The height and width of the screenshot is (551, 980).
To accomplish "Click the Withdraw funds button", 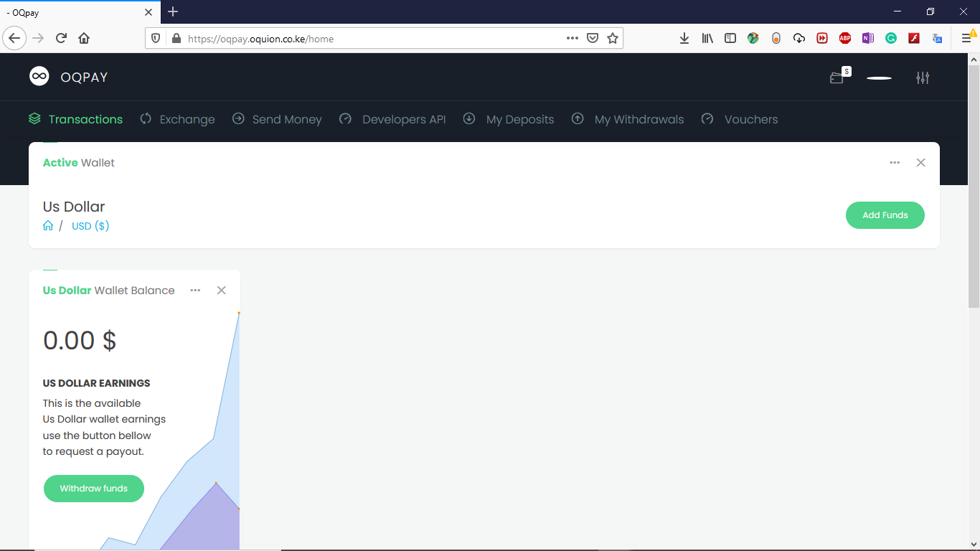I will [94, 489].
